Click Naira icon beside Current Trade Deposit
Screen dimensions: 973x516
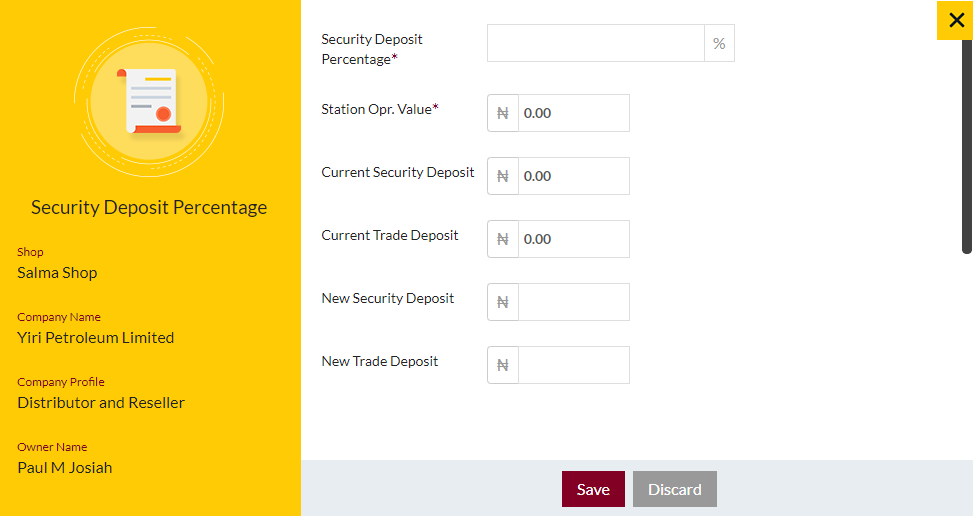(503, 239)
